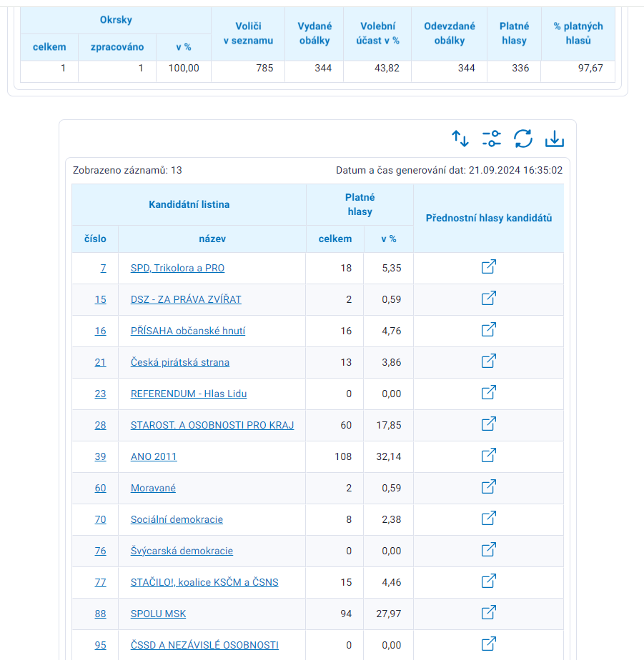Screen dimensions: 644x660
Task: Open preferential votes for ANO 2011
Action: click(x=489, y=455)
